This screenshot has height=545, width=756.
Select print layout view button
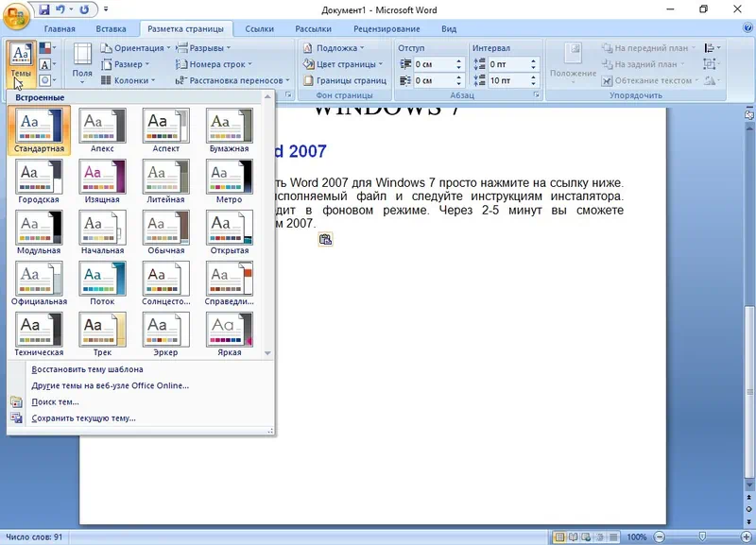560,536
